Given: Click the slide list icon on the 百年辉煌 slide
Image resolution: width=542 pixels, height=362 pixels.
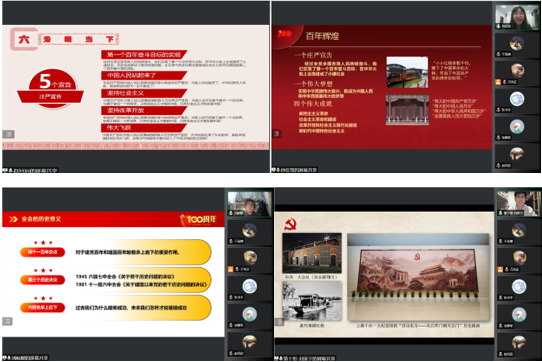Looking at the screenshot, I should [277, 133].
